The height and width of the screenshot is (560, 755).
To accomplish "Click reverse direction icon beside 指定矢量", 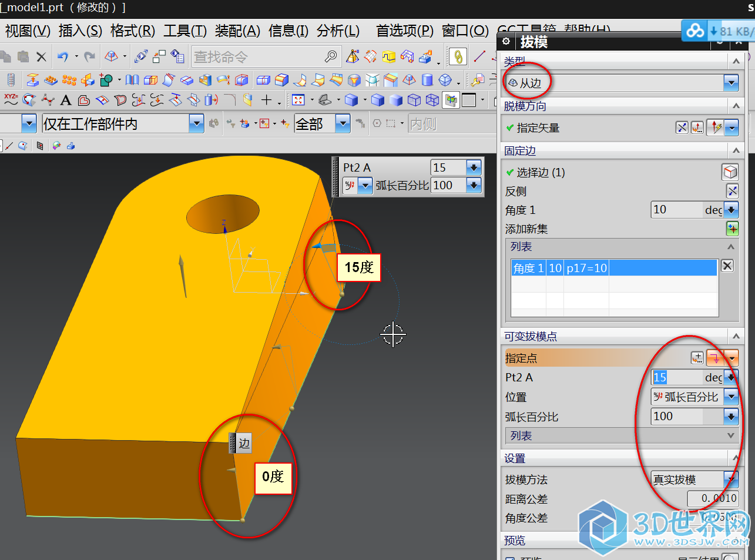I will click(x=682, y=128).
